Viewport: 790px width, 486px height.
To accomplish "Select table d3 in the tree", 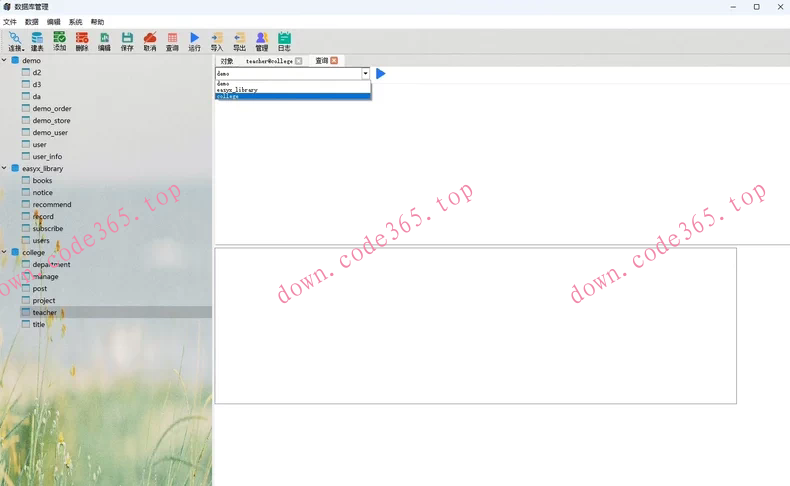I will (x=37, y=85).
